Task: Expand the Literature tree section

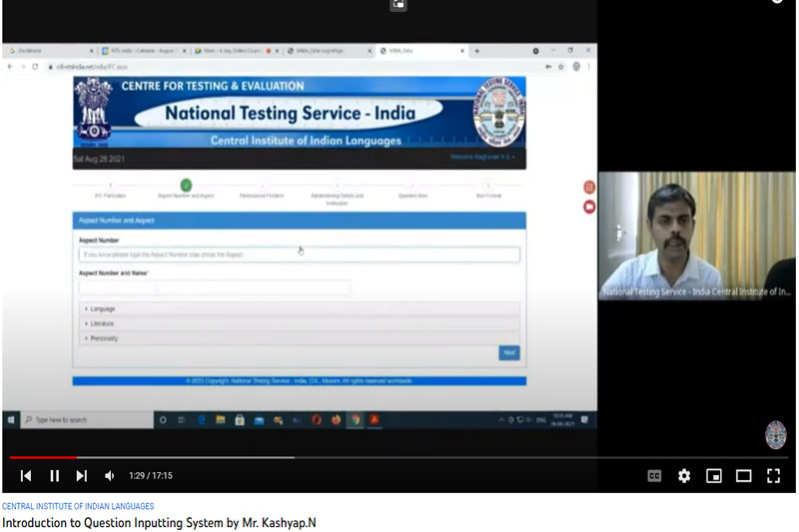Action: [x=299, y=323]
